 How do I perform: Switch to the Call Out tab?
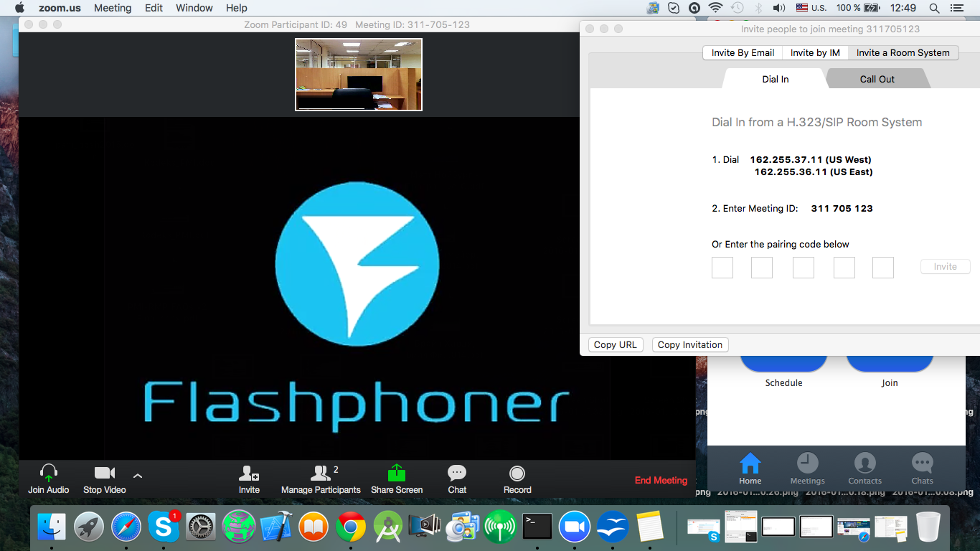pyautogui.click(x=877, y=79)
